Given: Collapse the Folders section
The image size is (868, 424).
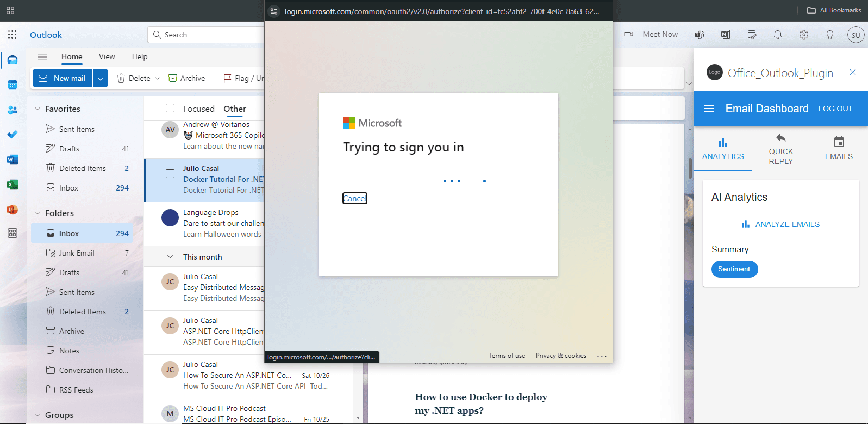Looking at the screenshot, I should (x=38, y=213).
